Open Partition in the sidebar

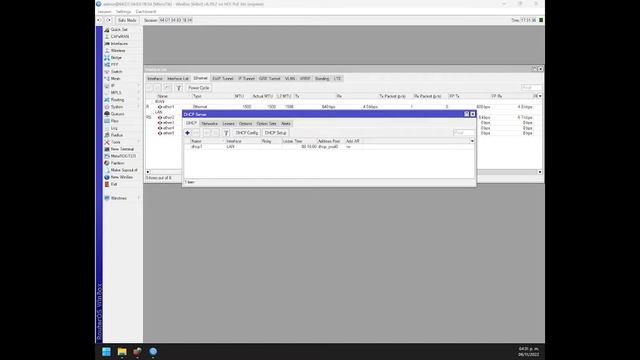[118, 163]
